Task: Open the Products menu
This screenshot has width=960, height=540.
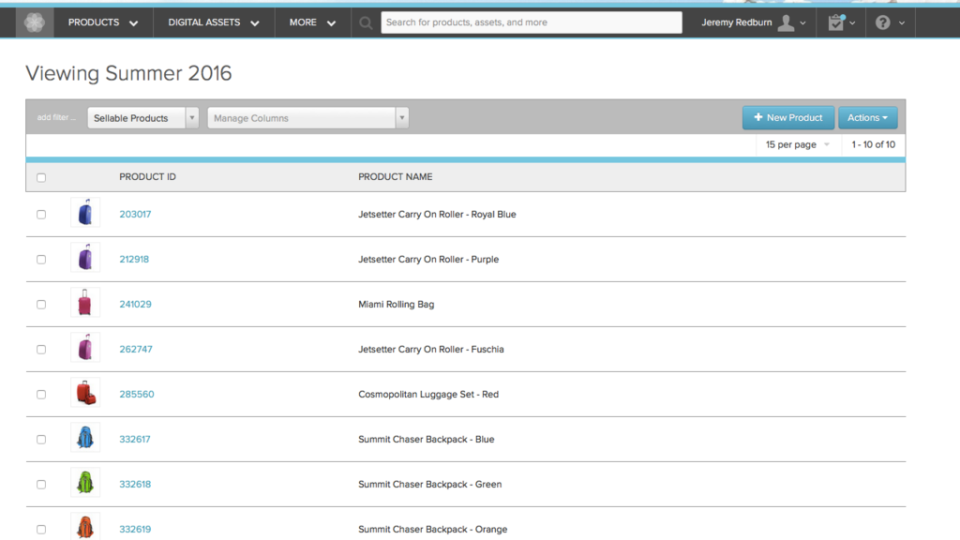Action: point(103,22)
